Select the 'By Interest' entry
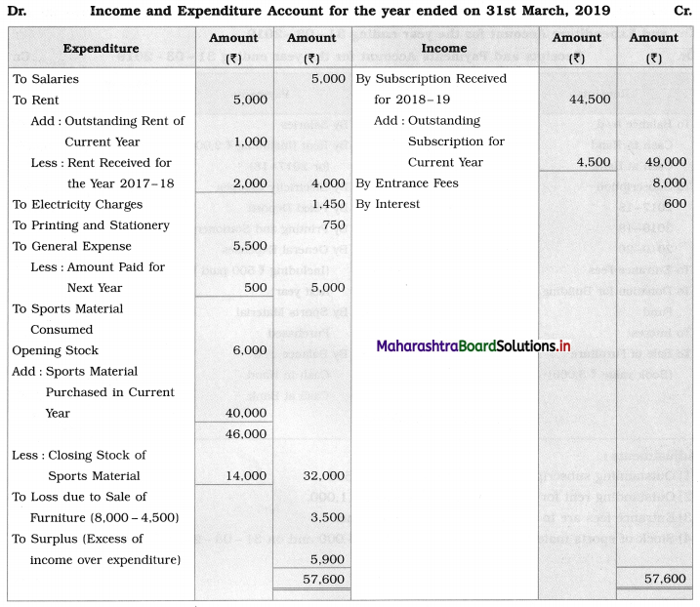This screenshot has width=700, height=607. [388, 204]
